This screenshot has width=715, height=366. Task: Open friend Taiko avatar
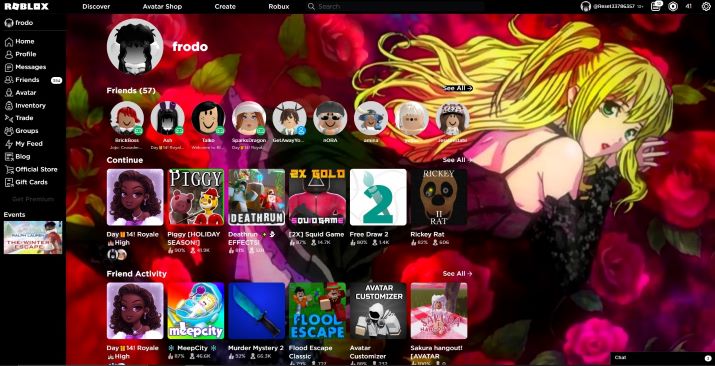208,118
